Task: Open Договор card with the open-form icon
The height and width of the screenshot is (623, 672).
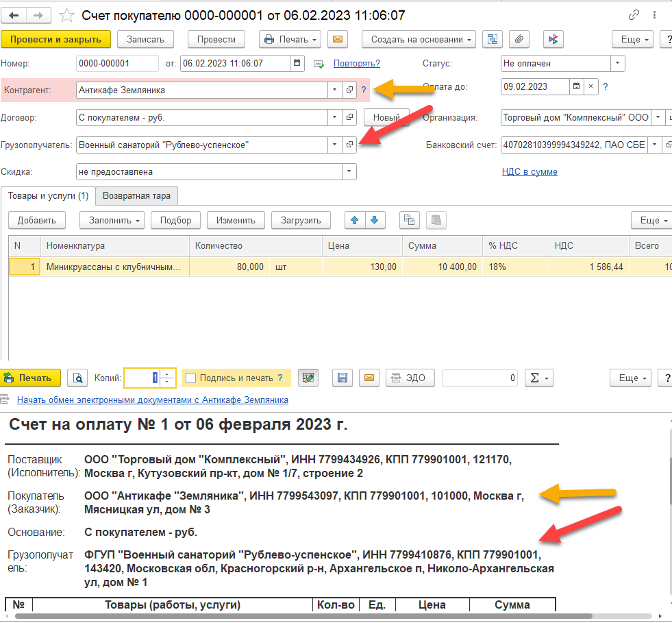Action: 350,117
